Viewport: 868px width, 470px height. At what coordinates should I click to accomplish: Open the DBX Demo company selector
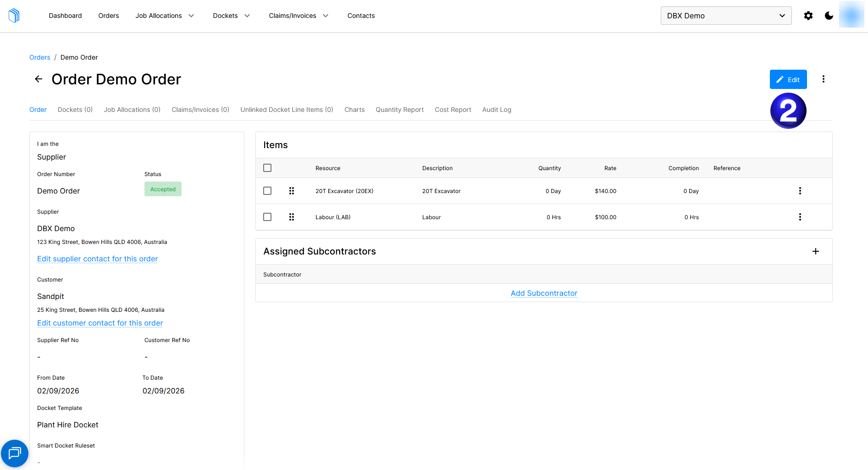pos(726,16)
